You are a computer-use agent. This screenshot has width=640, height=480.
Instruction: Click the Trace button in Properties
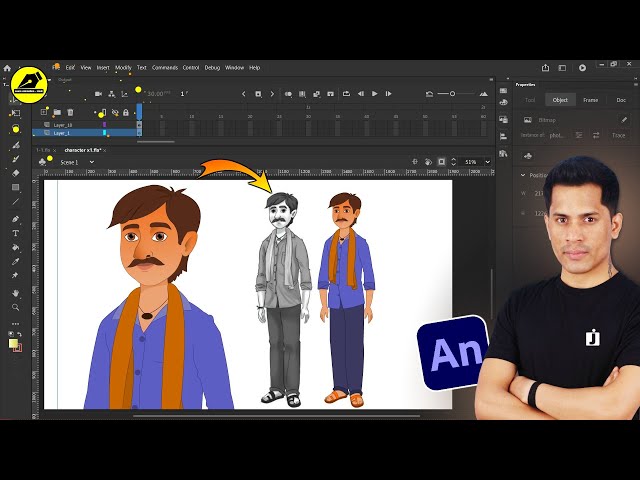(x=619, y=135)
